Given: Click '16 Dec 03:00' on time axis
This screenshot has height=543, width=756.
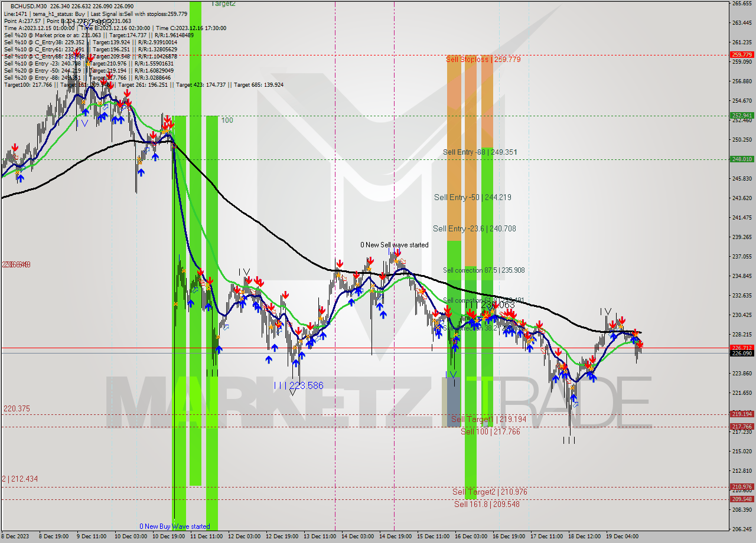Looking at the screenshot, I should tap(471, 537).
